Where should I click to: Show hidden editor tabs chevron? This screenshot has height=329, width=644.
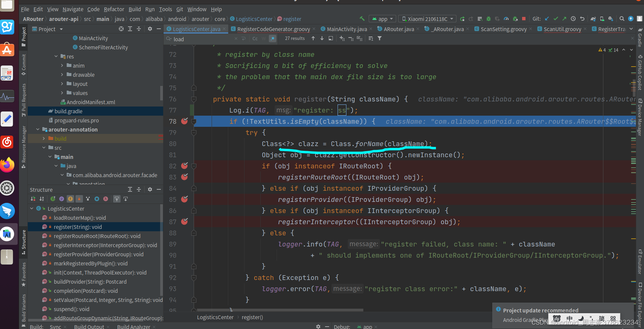pos(631,29)
